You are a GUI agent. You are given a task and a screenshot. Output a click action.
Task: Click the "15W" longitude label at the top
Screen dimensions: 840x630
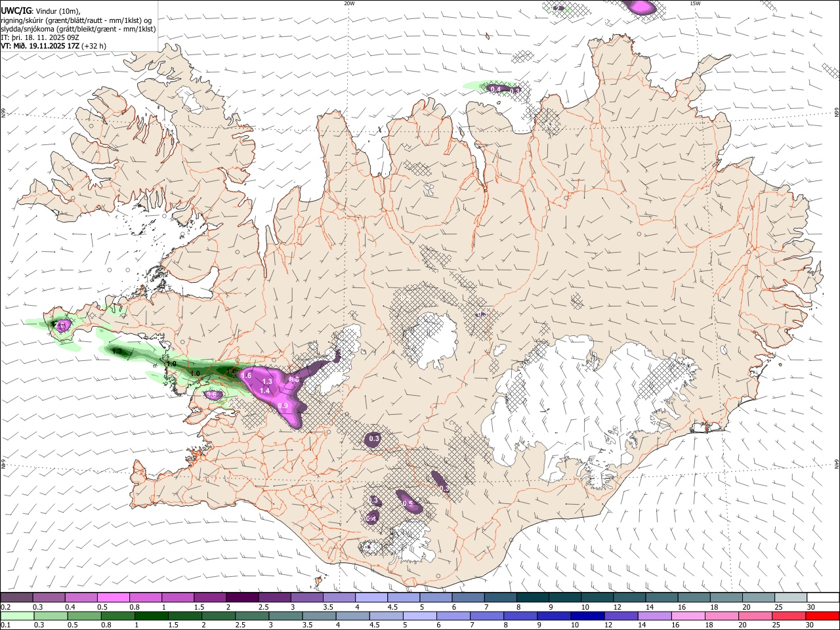[x=695, y=3]
